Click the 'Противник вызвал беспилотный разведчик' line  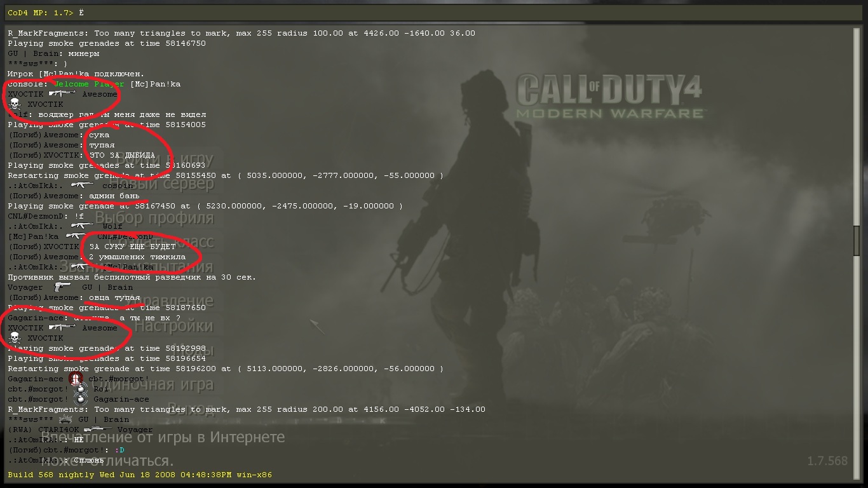[132, 277]
